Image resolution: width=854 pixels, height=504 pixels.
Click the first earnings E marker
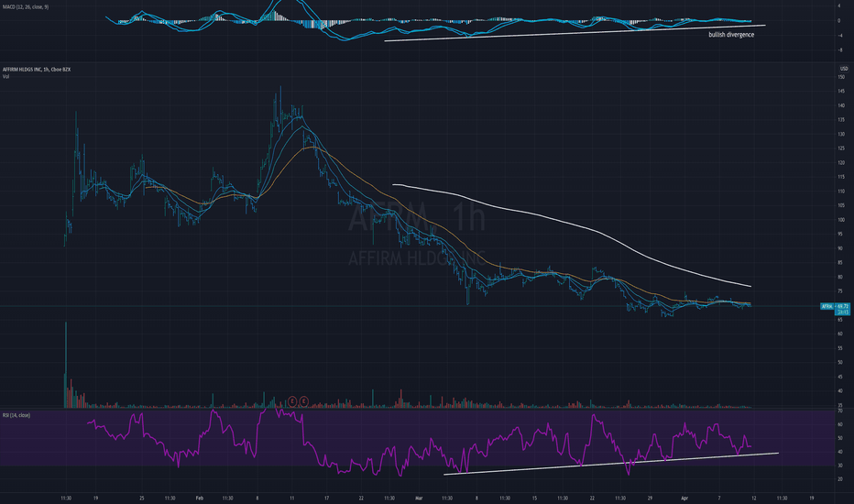292,401
